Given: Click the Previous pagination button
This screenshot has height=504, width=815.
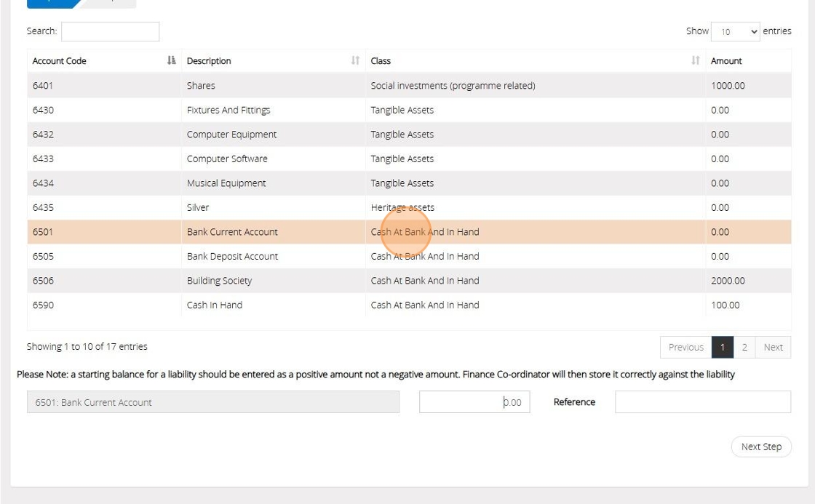Looking at the screenshot, I should coord(685,347).
